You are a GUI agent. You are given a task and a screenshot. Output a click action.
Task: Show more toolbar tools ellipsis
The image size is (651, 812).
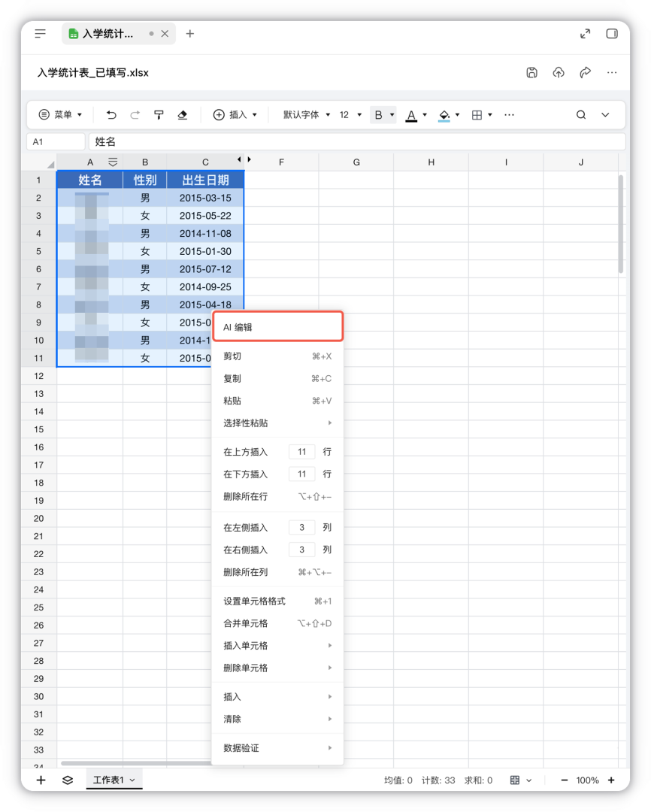tap(509, 115)
